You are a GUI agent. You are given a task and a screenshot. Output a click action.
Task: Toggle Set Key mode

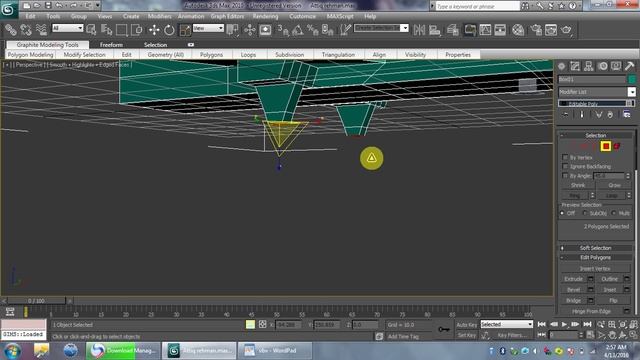[467, 335]
